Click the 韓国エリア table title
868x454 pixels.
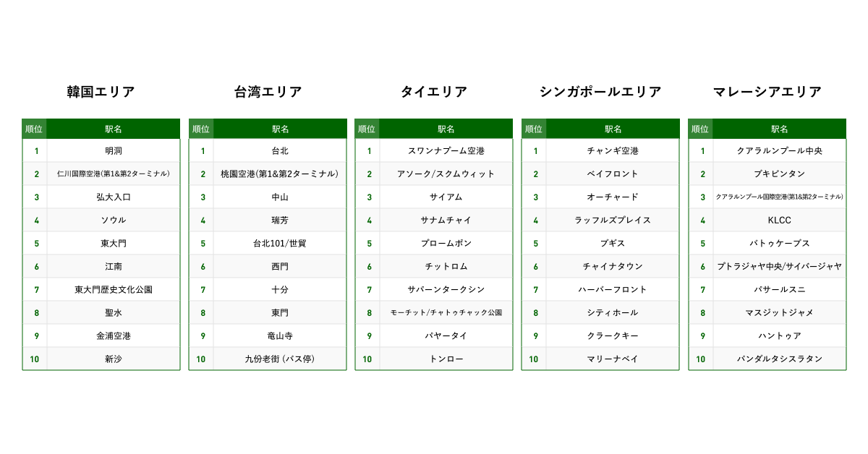101,92
